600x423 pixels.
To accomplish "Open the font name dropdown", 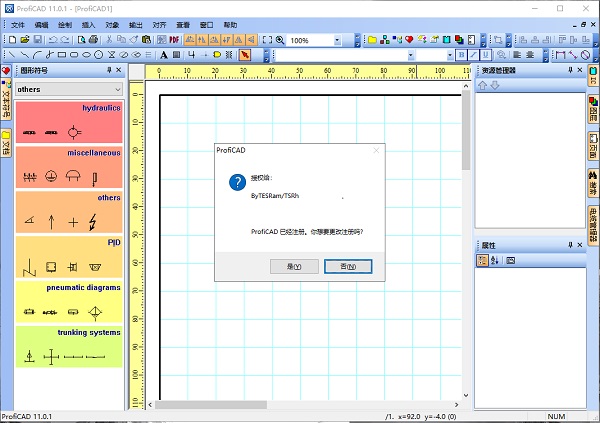I will pos(411,55).
